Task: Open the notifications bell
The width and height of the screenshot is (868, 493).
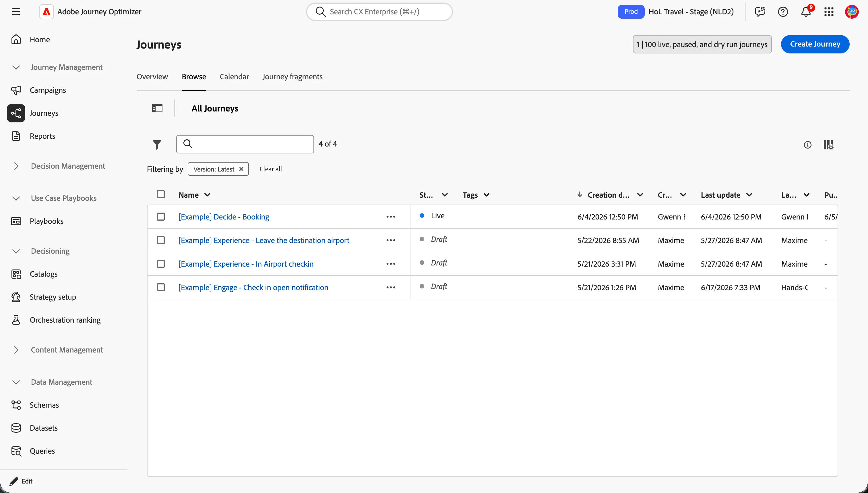Action: click(x=806, y=11)
